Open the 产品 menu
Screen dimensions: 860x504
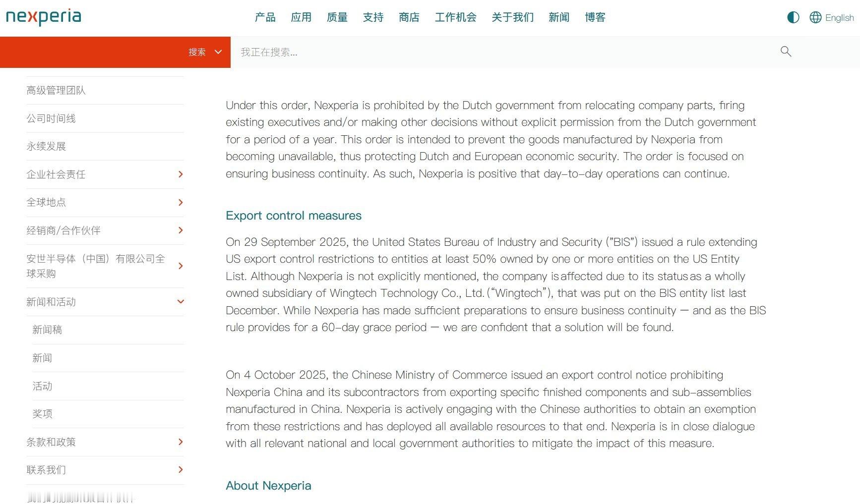click(265, 17)
